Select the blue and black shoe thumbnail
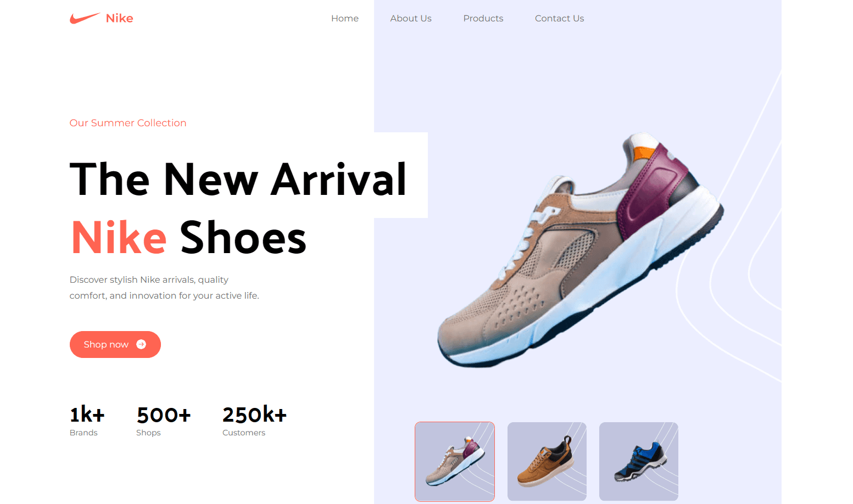Image resolution: width=853 pixels, height=504 pixels. pyautogui.click(x=639, y=462)
